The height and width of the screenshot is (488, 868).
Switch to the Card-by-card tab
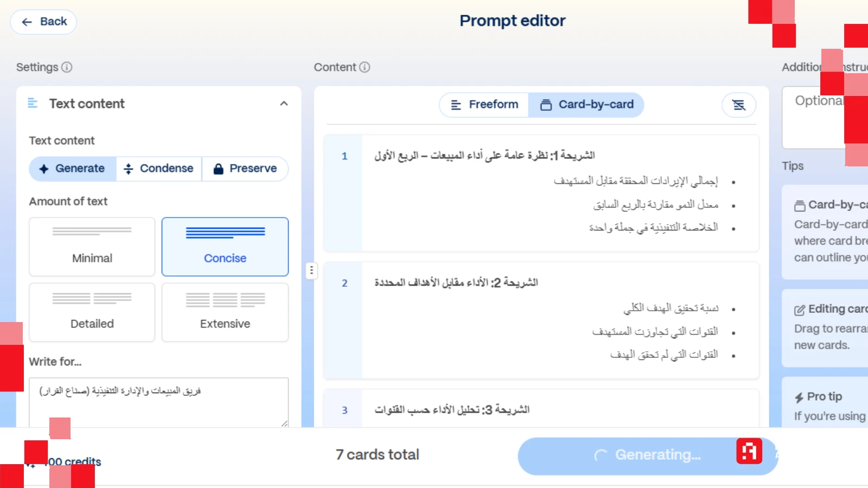(586, 105)
